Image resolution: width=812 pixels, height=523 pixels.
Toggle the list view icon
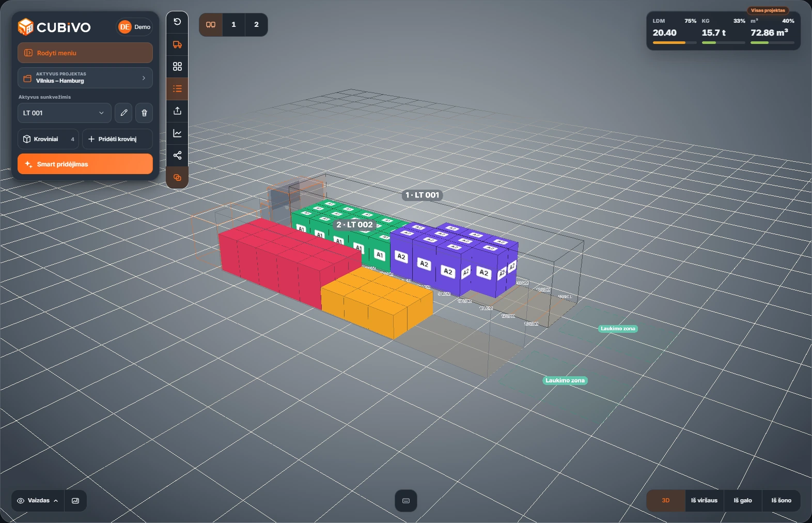[177, 89]
